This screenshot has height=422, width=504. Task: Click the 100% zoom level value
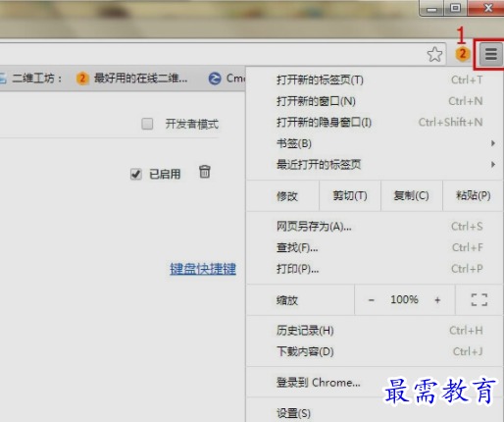pos(404,299)
